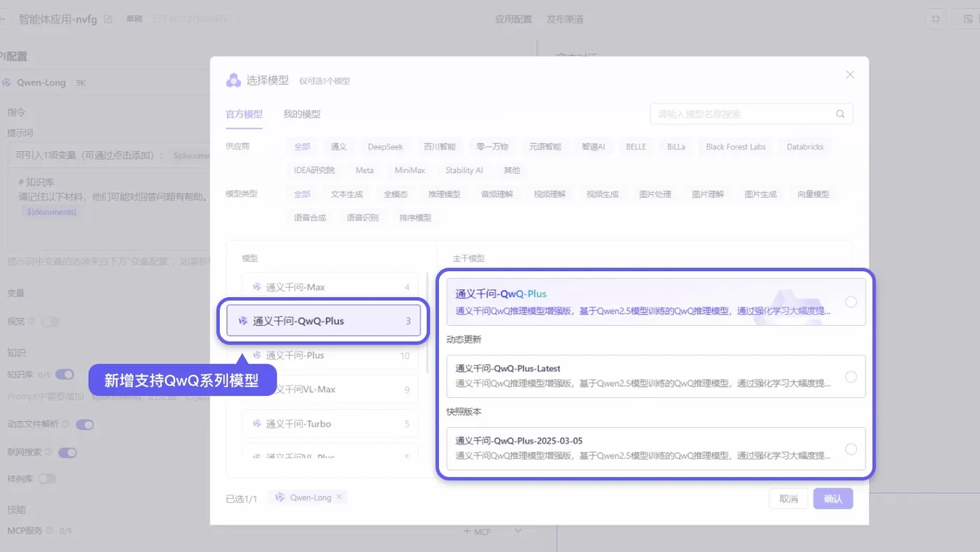Viewport: 980px width, 552px height.
Task: Filter model type by 排序模型
Action: click(x=415, y=218)
